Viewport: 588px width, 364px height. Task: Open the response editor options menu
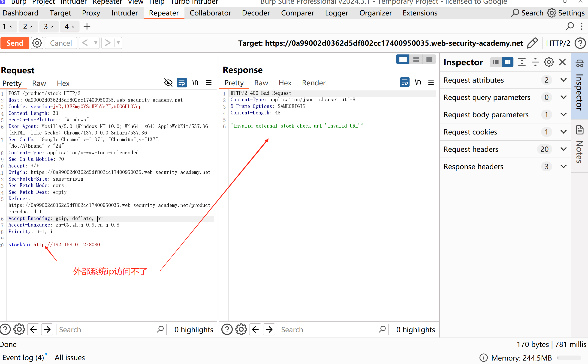click(431, 83)
